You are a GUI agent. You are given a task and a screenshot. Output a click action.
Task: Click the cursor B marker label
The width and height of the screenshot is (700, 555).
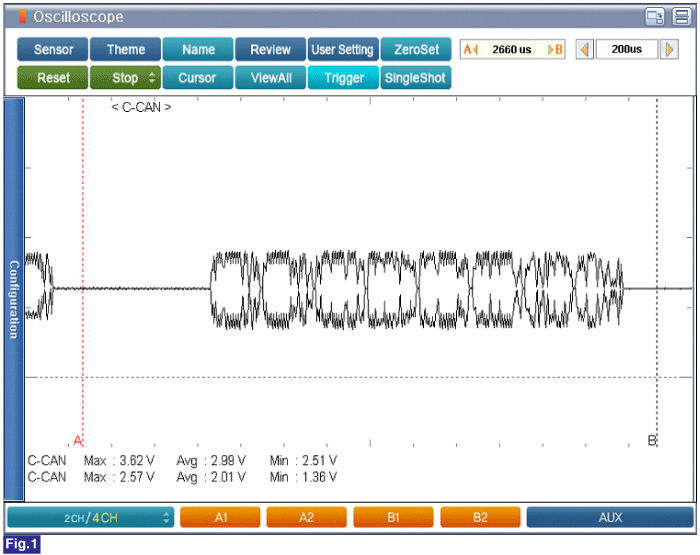tap(652, 441)
